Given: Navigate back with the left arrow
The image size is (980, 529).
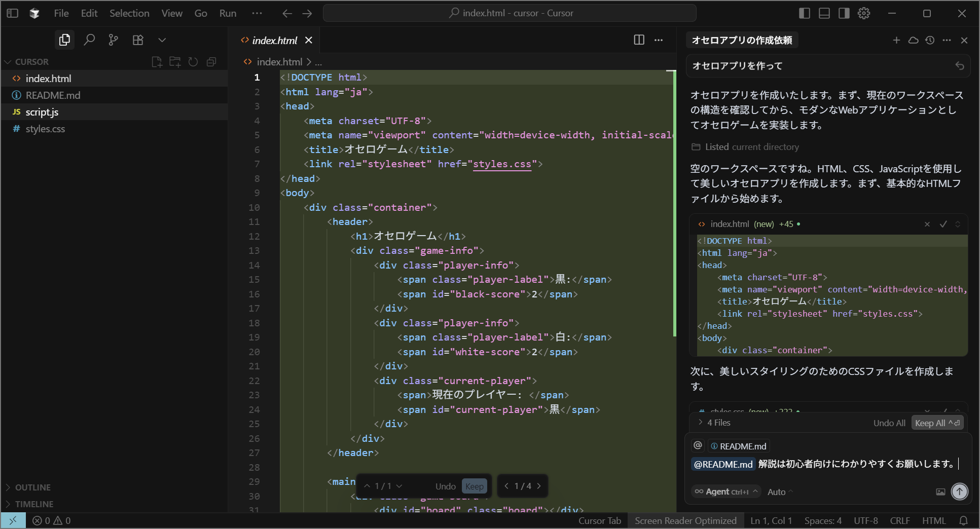Looking at the screenshot, I should click(x=287, y=13).
